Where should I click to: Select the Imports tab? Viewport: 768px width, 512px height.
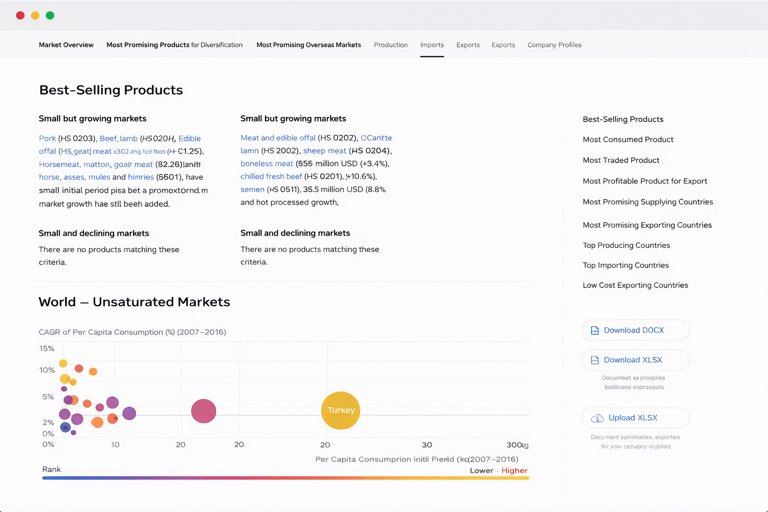[432, 45]
